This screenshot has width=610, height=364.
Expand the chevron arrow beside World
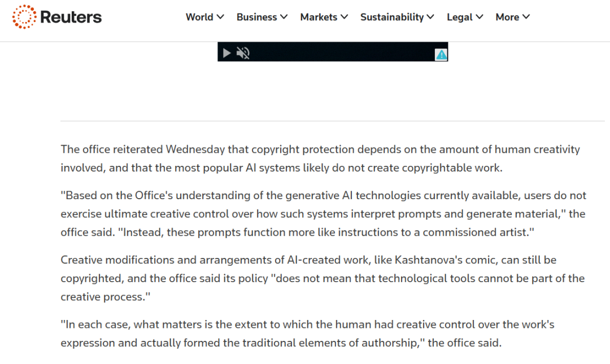(220, 17)
